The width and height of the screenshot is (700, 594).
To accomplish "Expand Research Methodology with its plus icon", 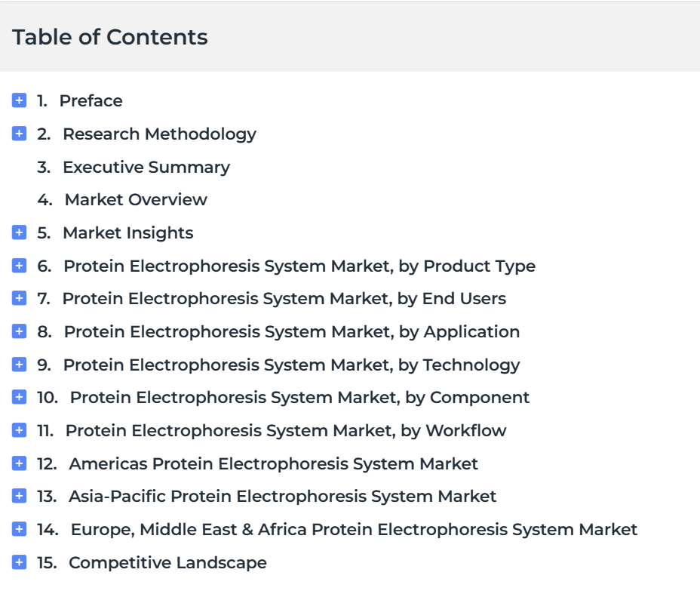I will [x=20, y=134].
